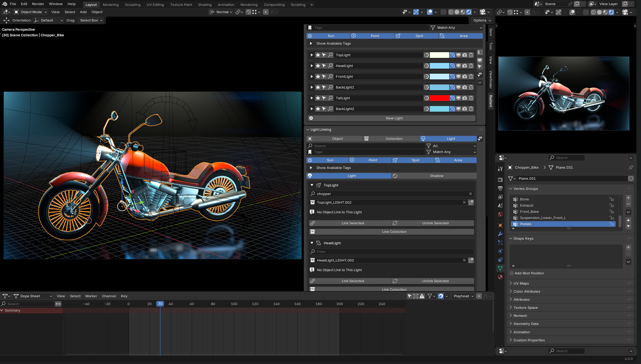Enable the Add Rest Position checkbox
Image resolution: width=641 pixels, height=364 pixels.
[511, 273]
